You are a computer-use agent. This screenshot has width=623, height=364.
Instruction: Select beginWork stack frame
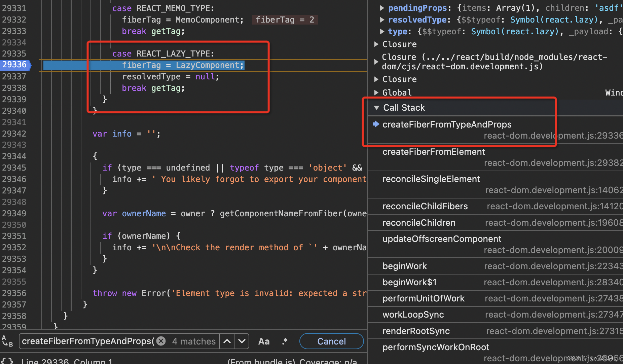click(x=495, y=266)
